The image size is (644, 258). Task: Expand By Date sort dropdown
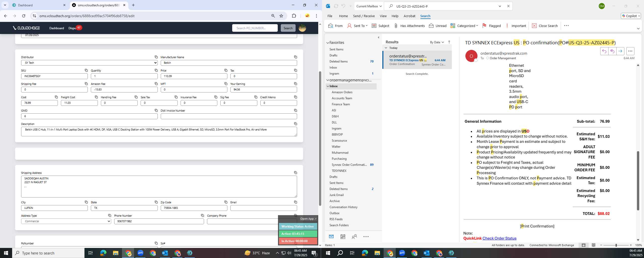coord(437,42)
